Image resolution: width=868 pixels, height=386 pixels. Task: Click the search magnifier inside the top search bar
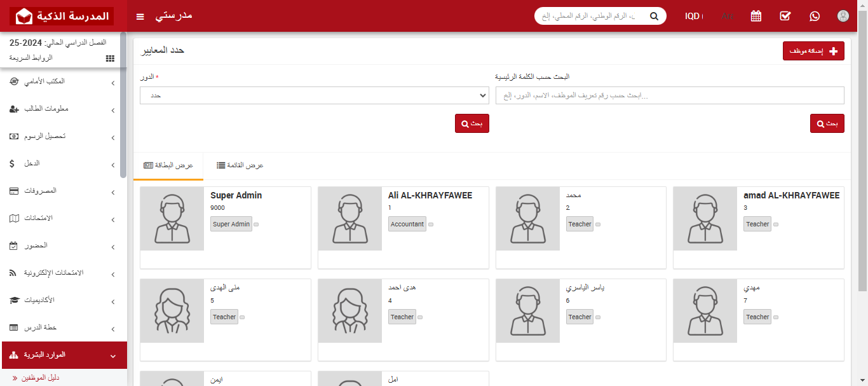pyautogui.click(x=654, y=15)
